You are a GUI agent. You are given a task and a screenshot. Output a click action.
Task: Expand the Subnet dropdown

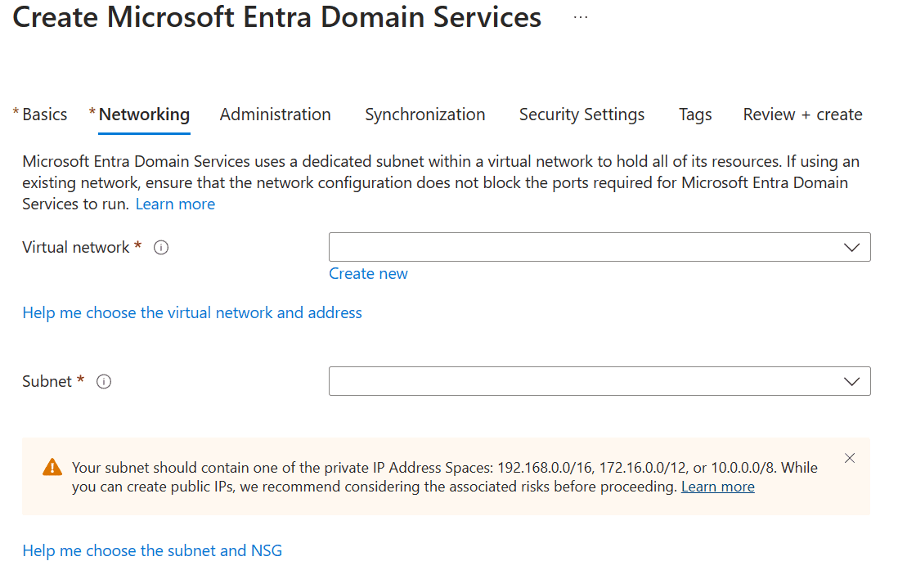point(599,381)
